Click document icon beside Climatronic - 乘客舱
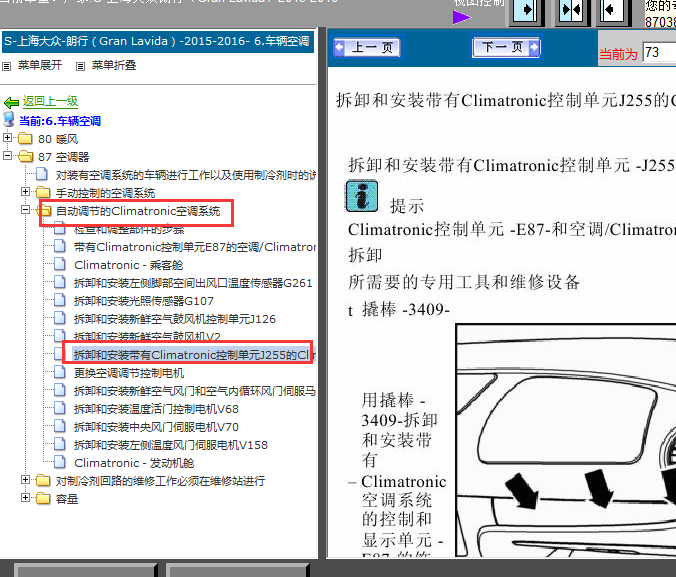This screenshot has height=577, width=676. [60, 264]
